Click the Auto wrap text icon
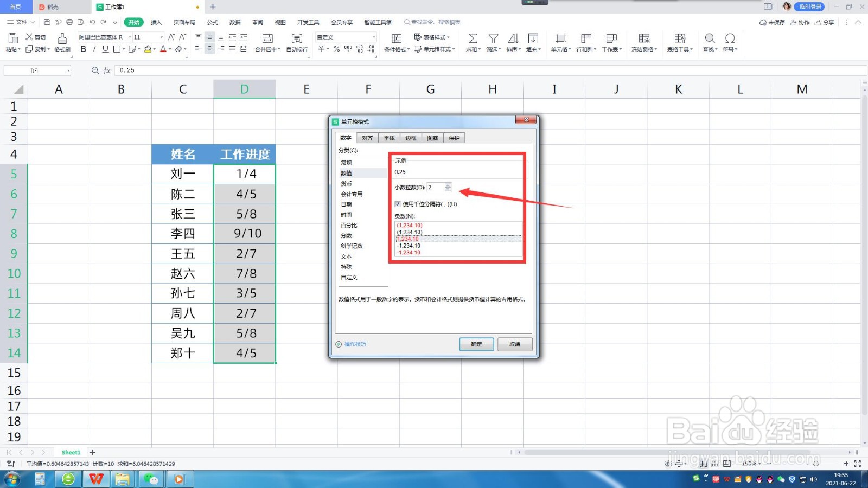868x488 pixels. [x=297, y=38]
